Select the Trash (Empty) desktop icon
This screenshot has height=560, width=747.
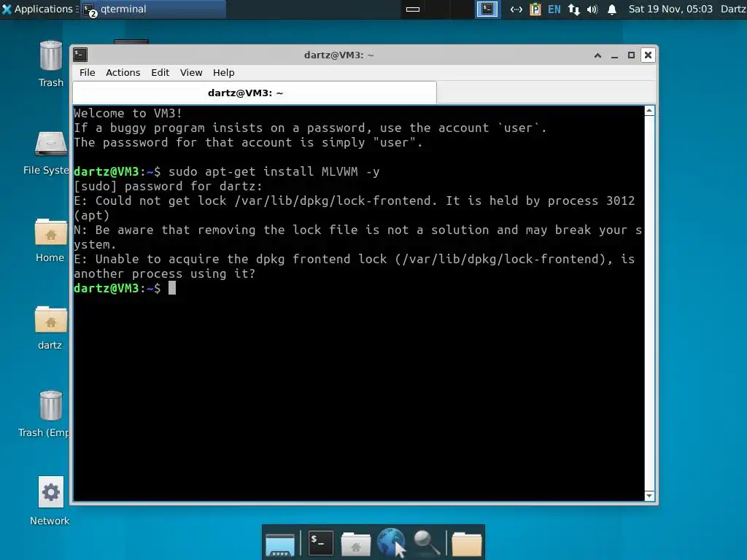pos(45,414)
